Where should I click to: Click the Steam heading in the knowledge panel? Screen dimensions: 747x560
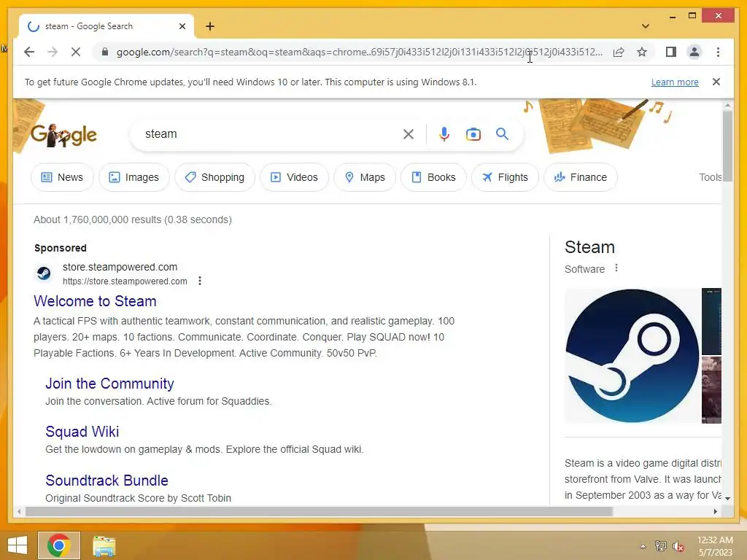point(589,247)
